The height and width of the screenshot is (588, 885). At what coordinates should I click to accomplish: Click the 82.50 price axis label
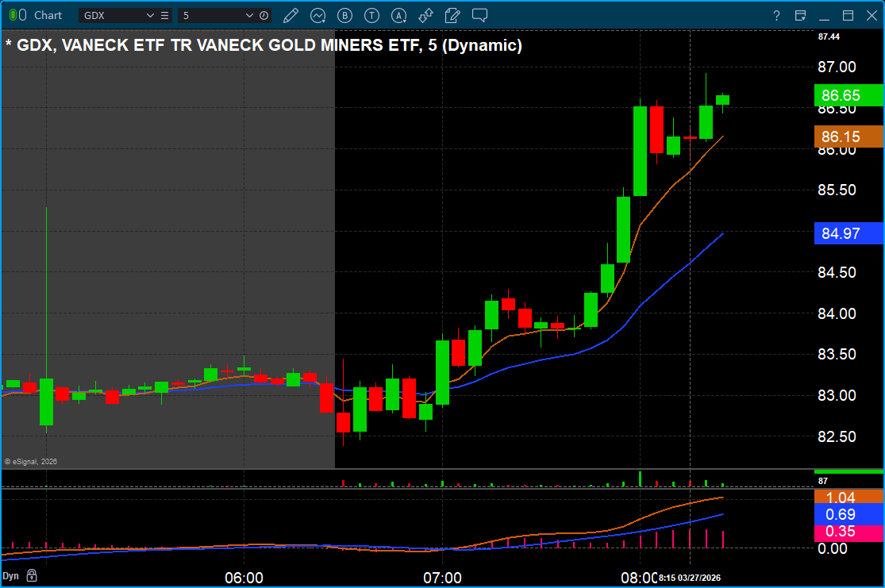point(837,436)
